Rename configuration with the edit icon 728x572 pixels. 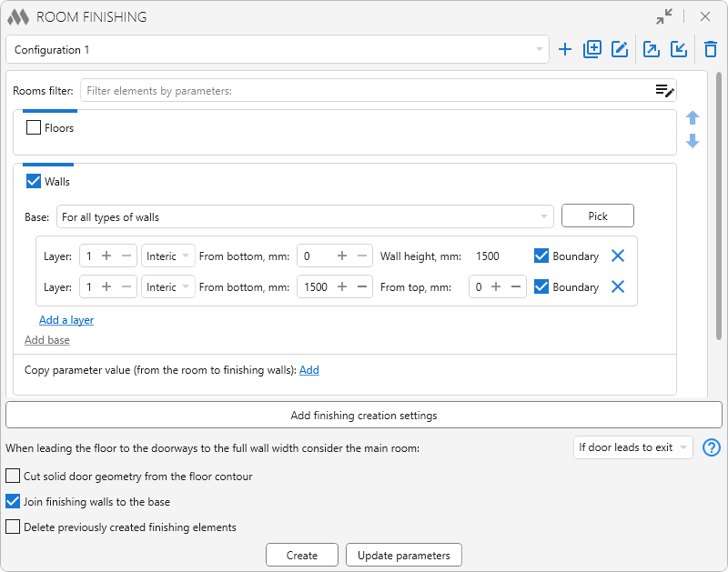620,49
